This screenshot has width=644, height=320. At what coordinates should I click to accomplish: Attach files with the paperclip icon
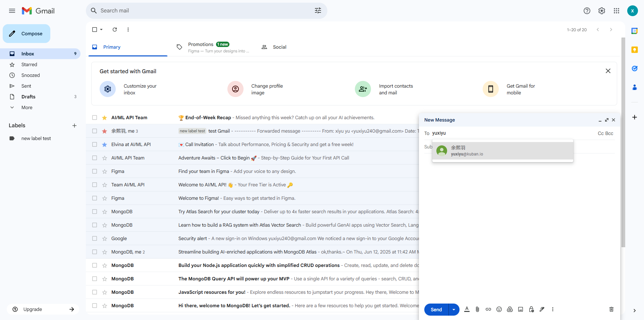coord(478,309)
